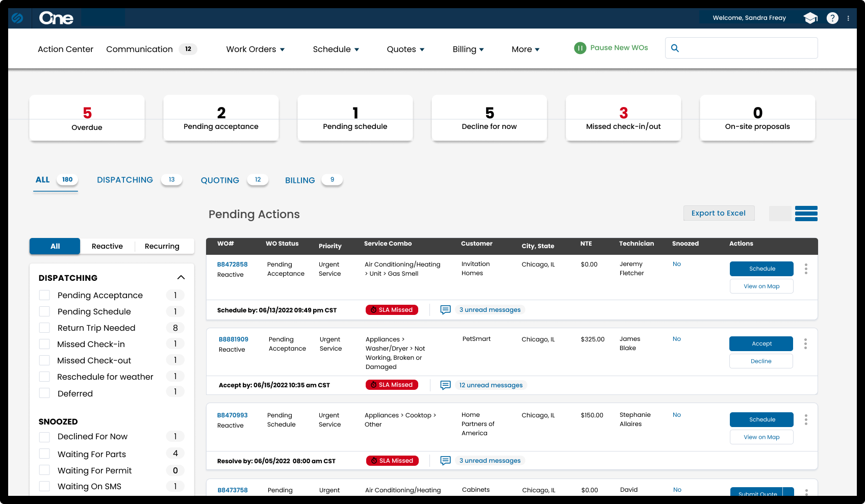Click the Pause New WOs icon
Screen dimensions: 865x504
pyautogui.click(x=580, y=48)
